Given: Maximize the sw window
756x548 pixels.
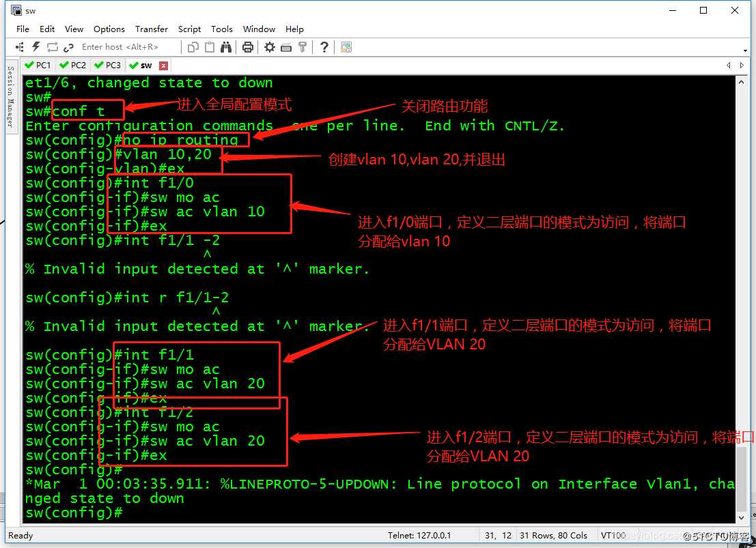Looking at the screenshot, I should coord(703,10).
